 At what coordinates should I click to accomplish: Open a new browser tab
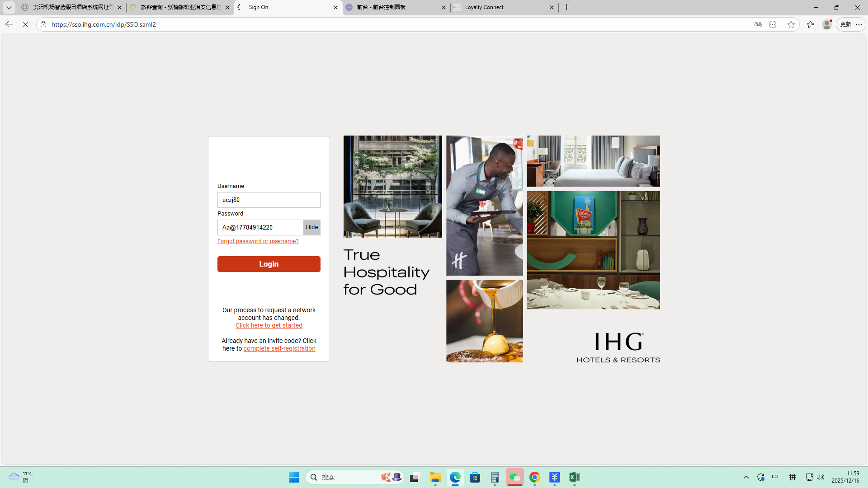click(566, 7)
